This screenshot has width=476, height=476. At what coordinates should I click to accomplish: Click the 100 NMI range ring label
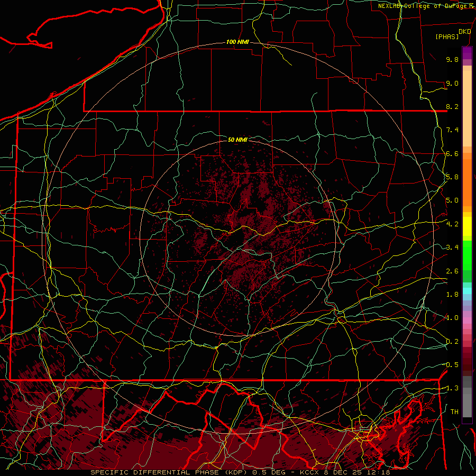[237, 42]
